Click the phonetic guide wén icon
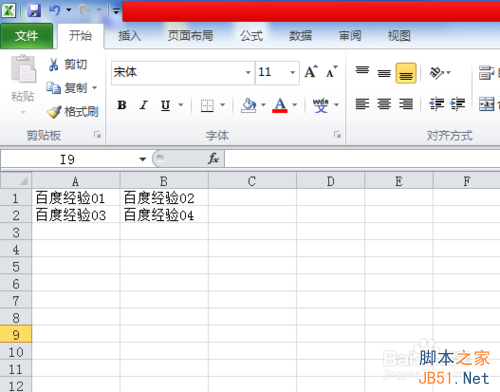This screenshot has height=392, width=500. [x=321, y=105]
